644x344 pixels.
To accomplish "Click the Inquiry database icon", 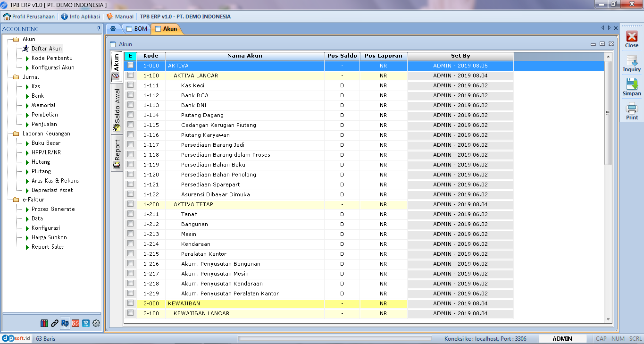I will pos(632,63).
